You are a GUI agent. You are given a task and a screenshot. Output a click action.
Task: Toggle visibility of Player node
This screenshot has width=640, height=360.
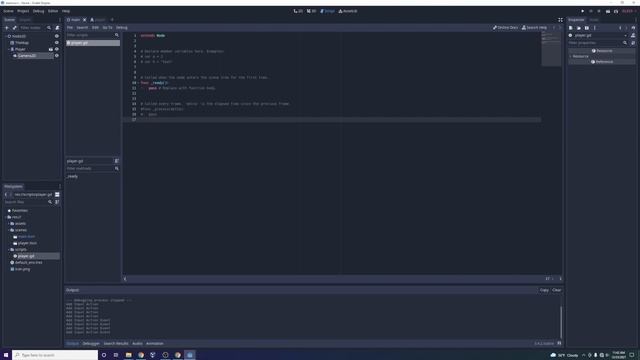coord(57,49)
